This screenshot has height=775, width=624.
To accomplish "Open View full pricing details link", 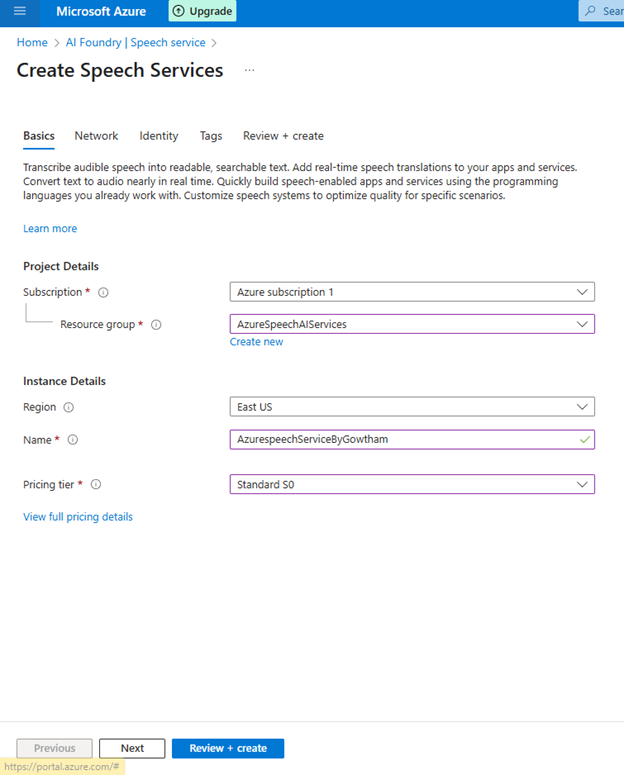I will [x=78, y=517].
